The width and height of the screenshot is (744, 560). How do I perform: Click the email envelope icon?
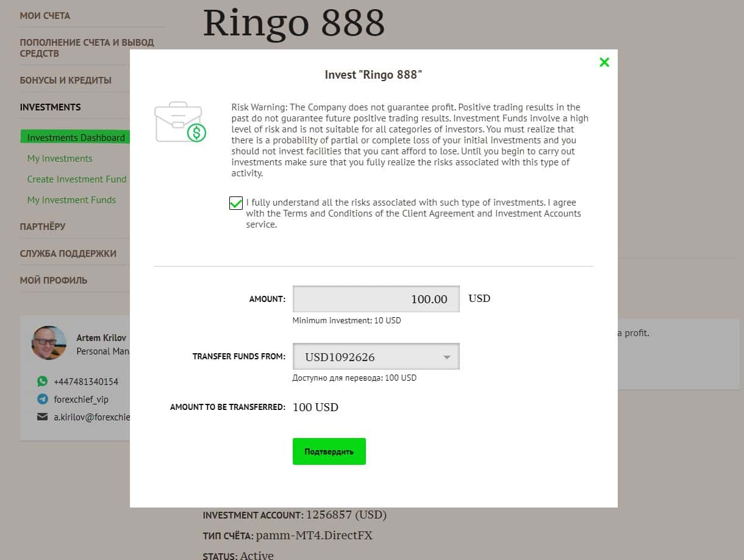coord(42,417)
